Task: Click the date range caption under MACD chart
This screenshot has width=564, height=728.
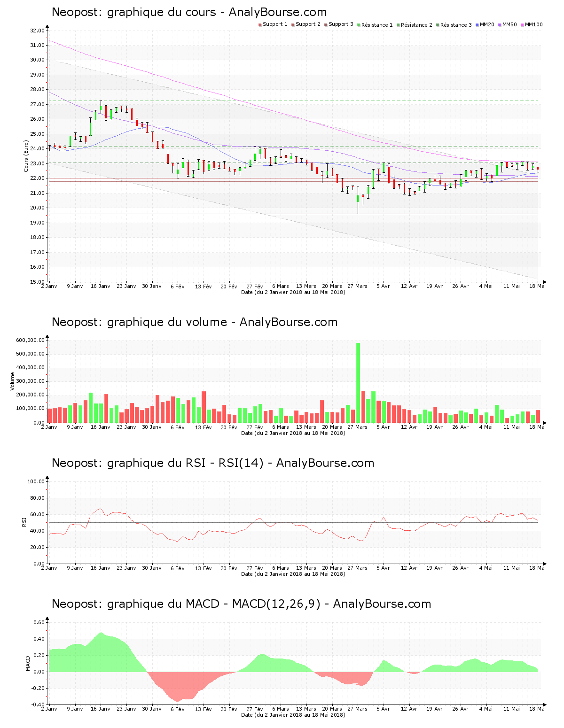Action: (293, 715)
